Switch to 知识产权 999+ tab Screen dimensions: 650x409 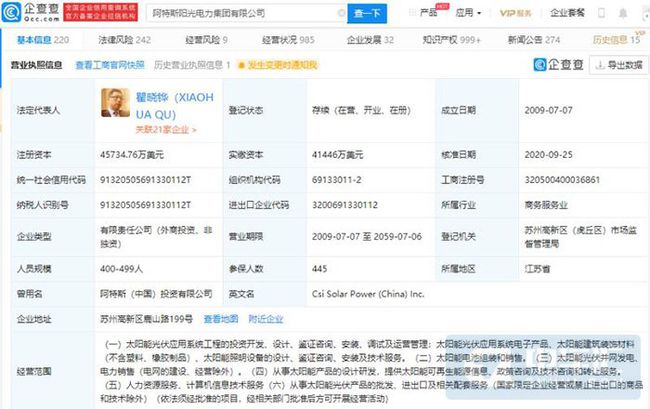(x=451, y=40)
